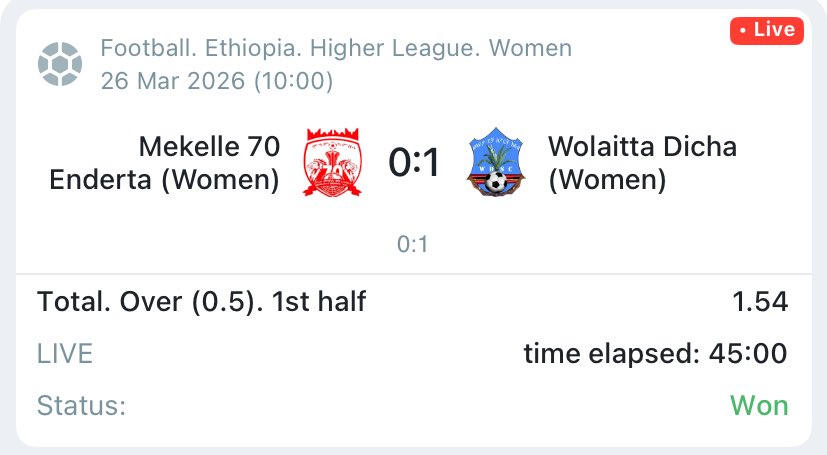This screenshot has height=455, width=827.
Task: Tap the red Live badge
Action: coord(767,30)
